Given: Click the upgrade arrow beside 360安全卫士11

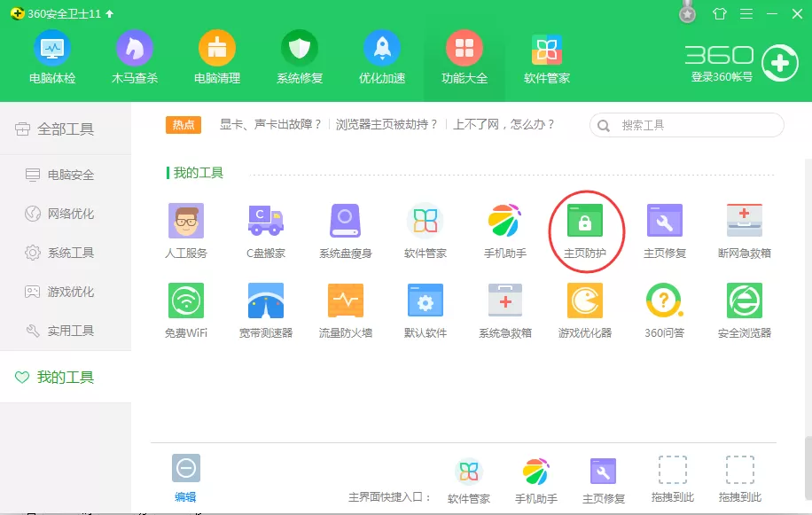Looking at the screenshot, I should tap(109, 14).
